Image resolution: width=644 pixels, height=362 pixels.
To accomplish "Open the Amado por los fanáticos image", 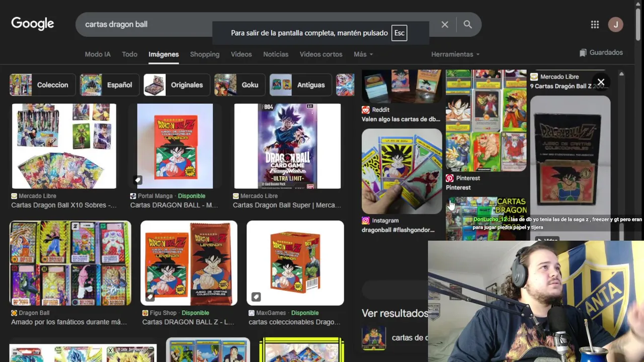I will pos(70,263).
